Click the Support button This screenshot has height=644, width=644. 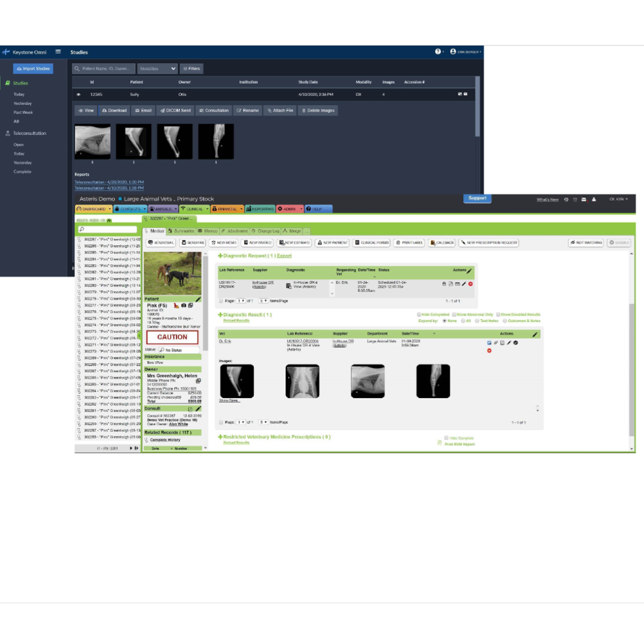point(477,198)
